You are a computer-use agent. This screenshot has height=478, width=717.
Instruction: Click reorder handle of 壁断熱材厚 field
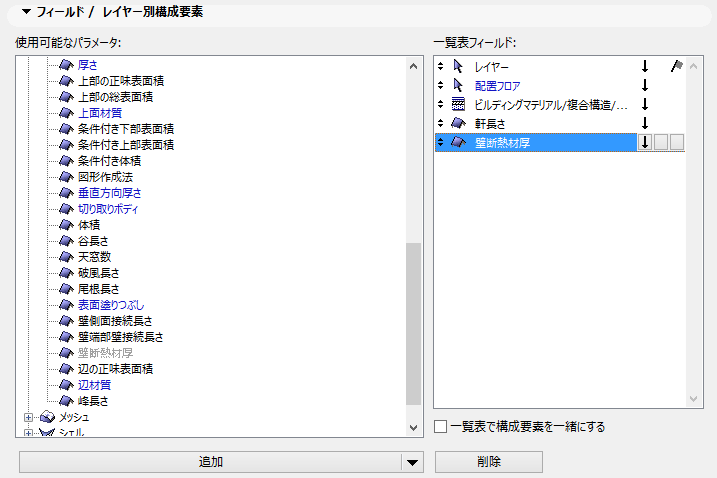tap(440, 142)
